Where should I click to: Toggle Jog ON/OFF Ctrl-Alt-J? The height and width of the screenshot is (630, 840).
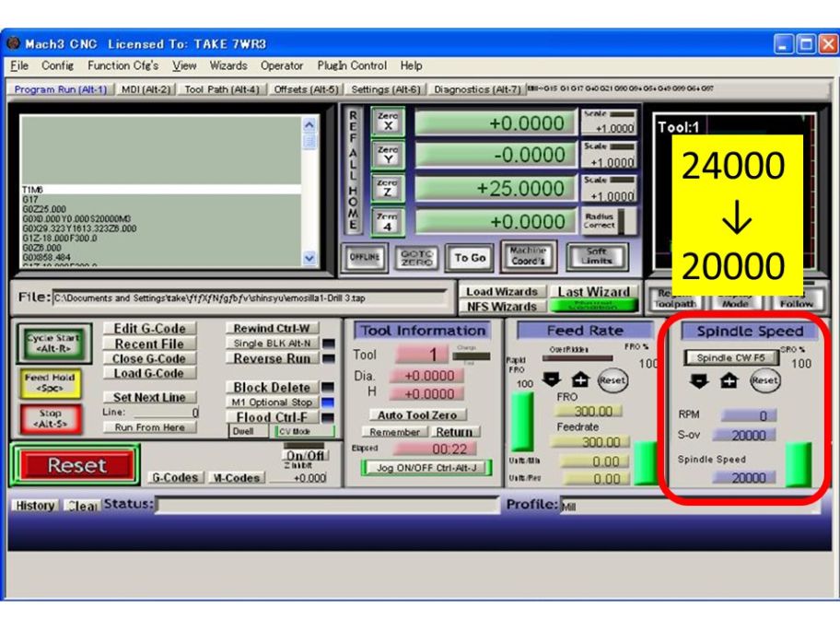pos(427,468)
